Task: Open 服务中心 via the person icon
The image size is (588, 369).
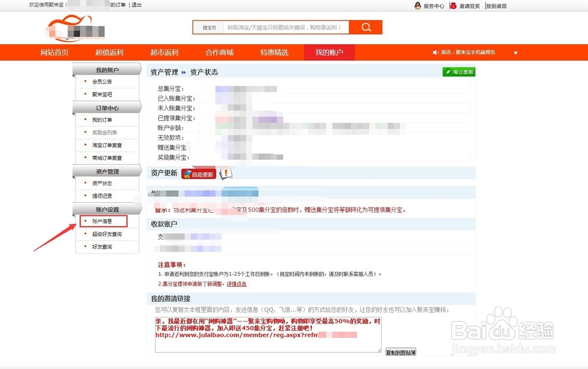Action: [416, 6]
